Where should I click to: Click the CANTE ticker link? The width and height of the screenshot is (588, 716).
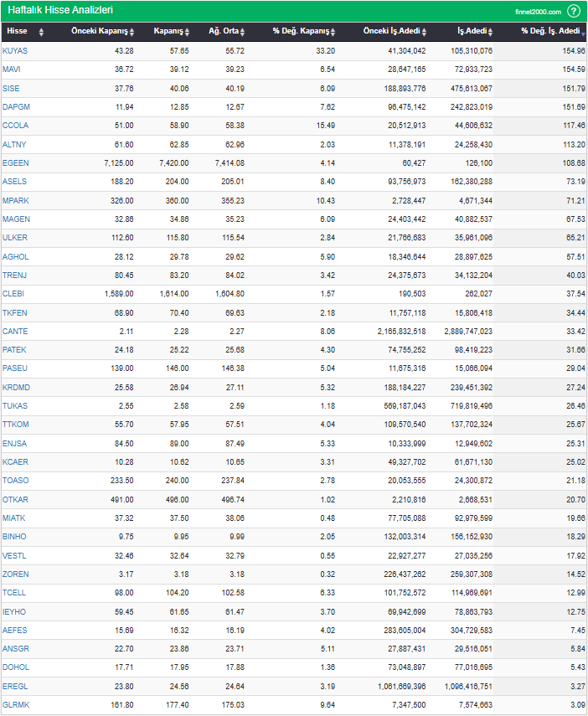15,331
